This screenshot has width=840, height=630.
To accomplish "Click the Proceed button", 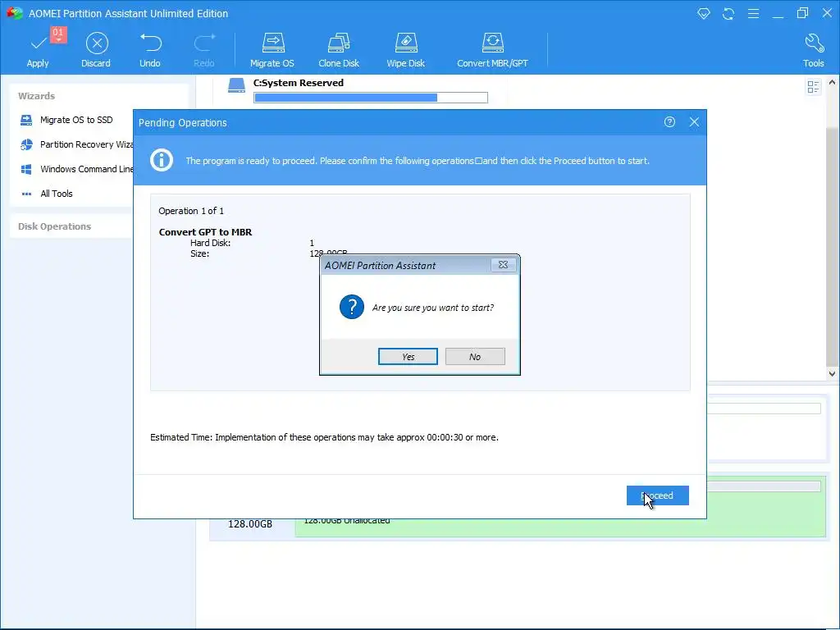I will tap(658, 495).
